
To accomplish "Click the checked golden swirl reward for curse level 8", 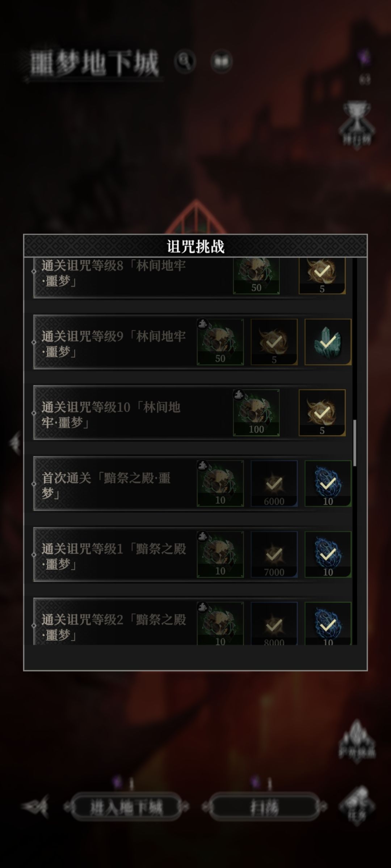I will coord(322,276).
